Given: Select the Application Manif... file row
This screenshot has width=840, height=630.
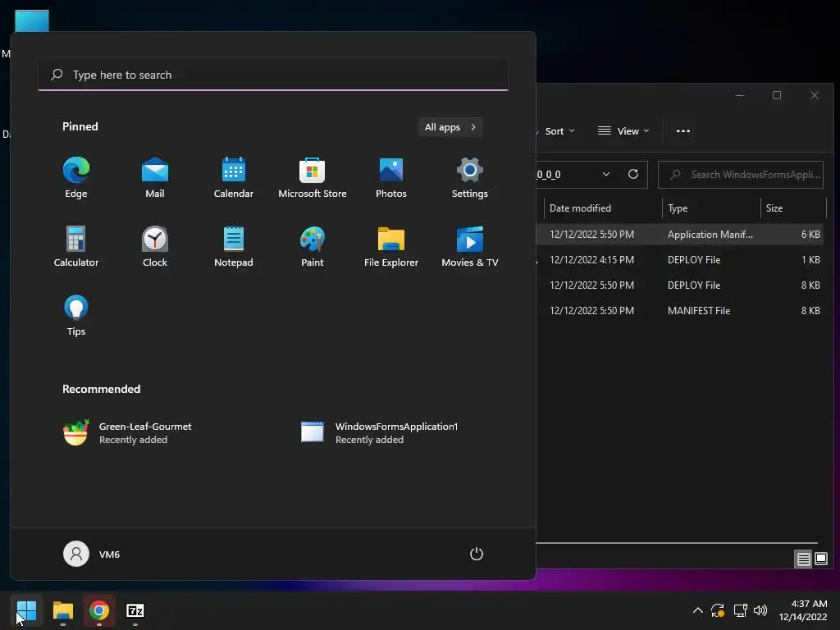Looking at the screenshot, I should (679, 235).
